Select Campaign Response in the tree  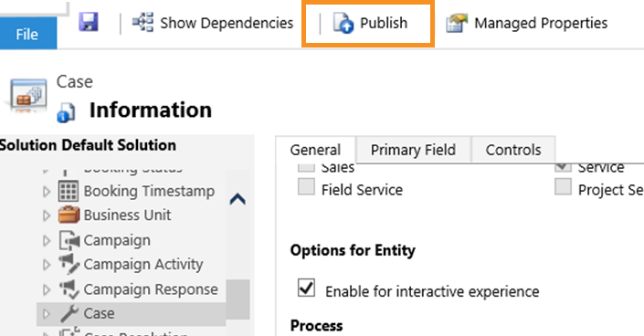click(x=151, y=289)
